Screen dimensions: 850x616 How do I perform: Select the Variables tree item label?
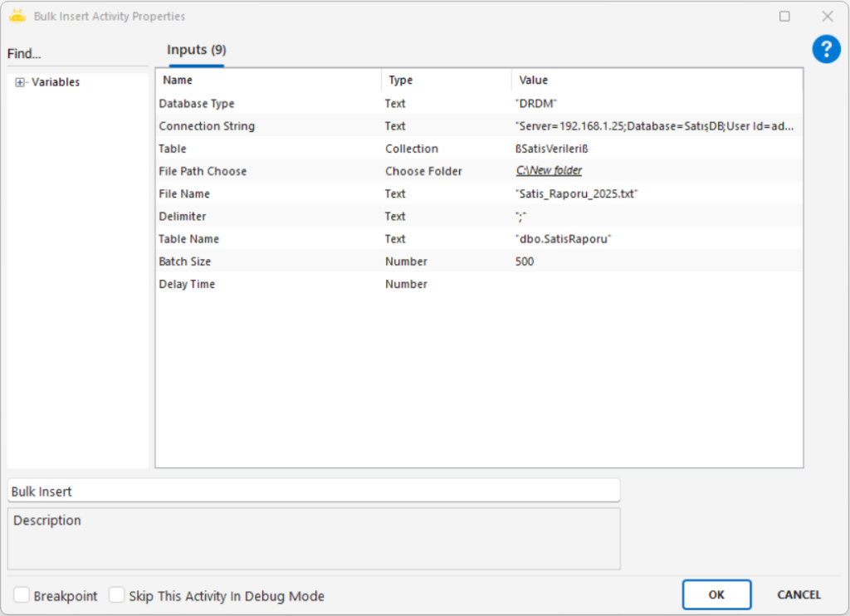pyautogui.click(x=56, y=82)
